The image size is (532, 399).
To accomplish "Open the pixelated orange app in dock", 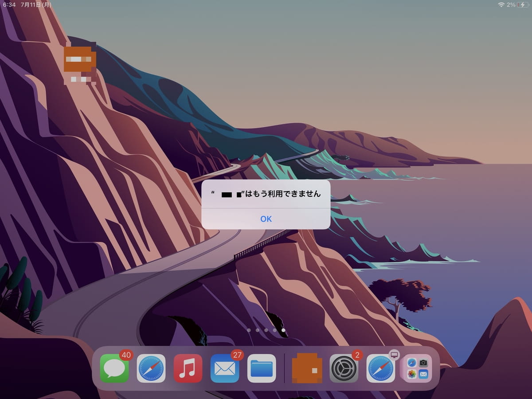I will 307,368.
